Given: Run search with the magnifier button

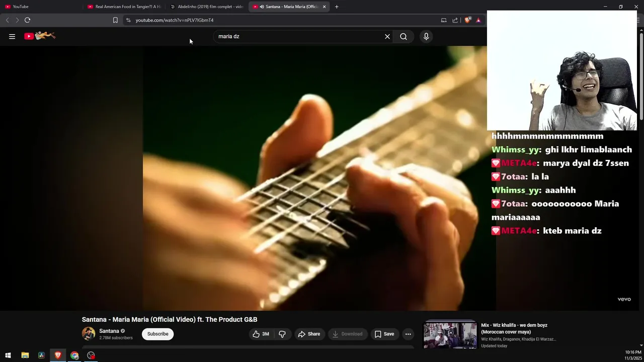Looking at the screenshot, I should [x=404, y=36].
